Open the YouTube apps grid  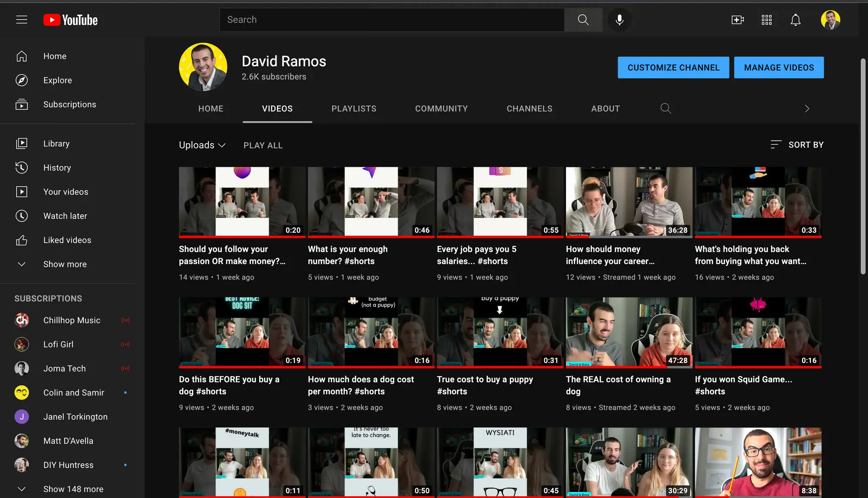766,20
